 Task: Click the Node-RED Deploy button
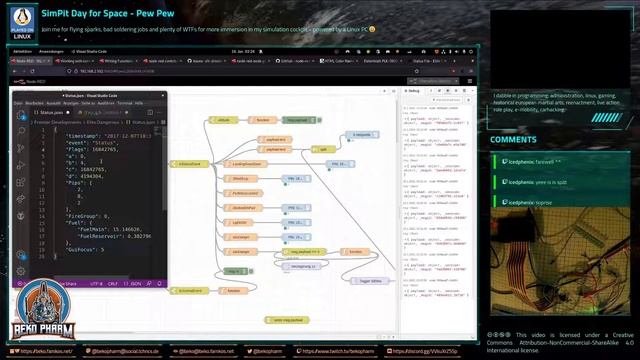point(430,81)
